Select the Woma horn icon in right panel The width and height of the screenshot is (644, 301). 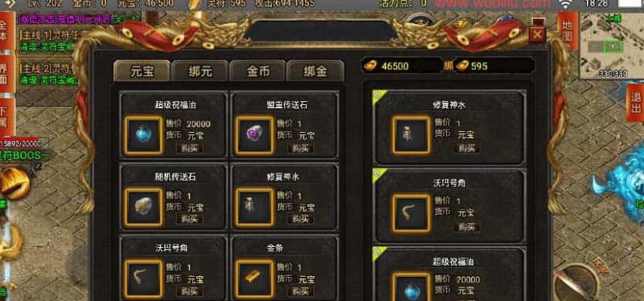tap(411, 214)
